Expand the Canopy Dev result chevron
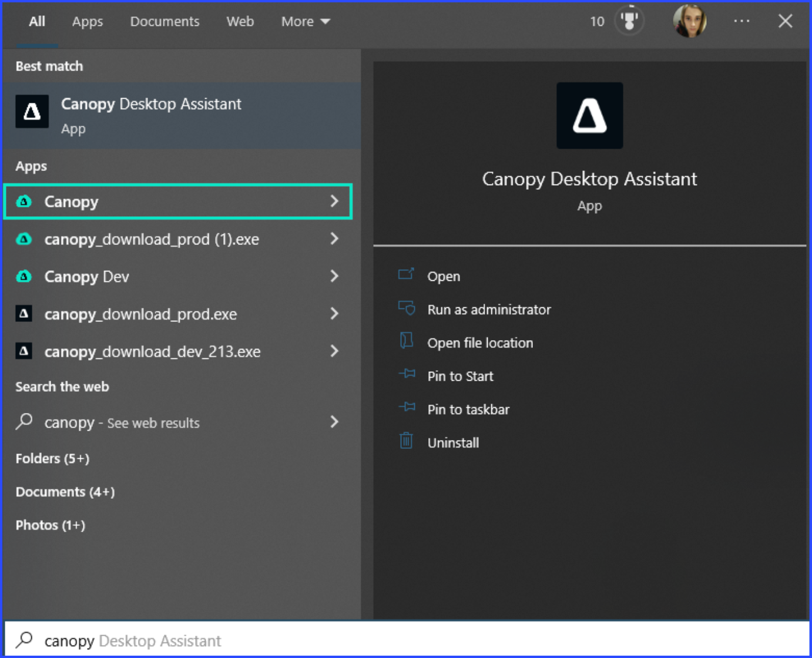This screenshot has height=658, width=812. pyautogui.click(x=334, y=276)
